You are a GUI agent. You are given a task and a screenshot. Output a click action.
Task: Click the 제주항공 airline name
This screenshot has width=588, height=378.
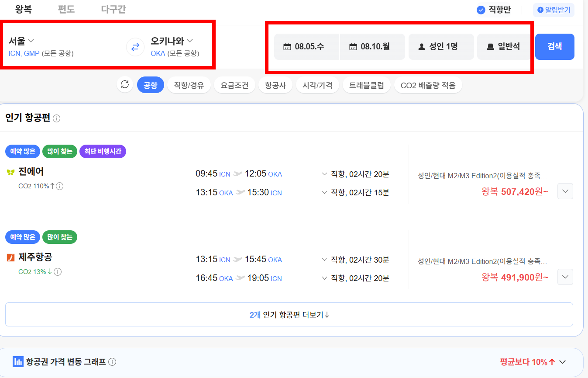[35, 257]
